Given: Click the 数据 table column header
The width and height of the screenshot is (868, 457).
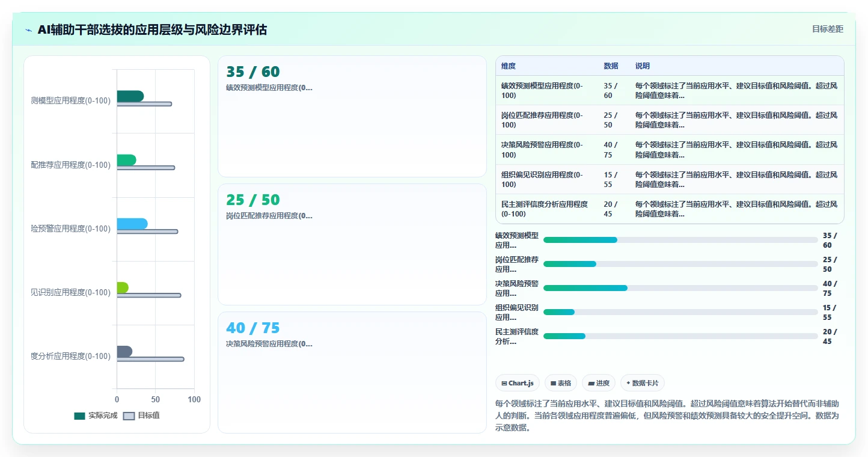Looking at the screenshot, I should [x=611, y=66].
